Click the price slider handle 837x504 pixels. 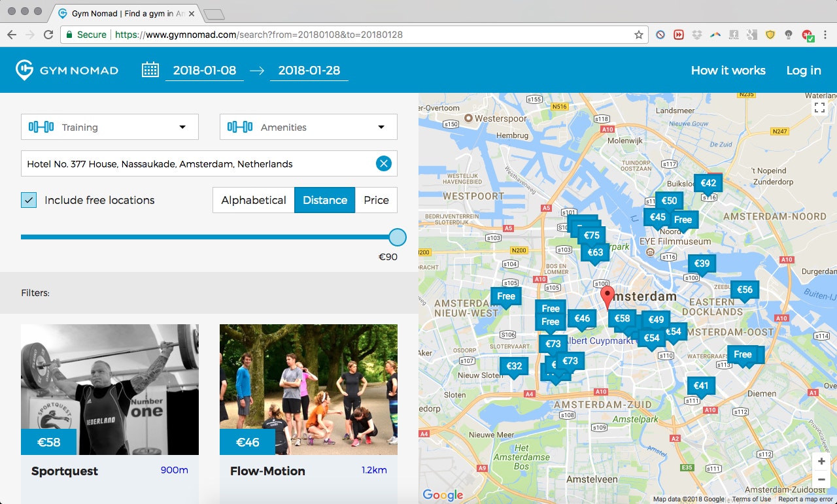(398, 237)
